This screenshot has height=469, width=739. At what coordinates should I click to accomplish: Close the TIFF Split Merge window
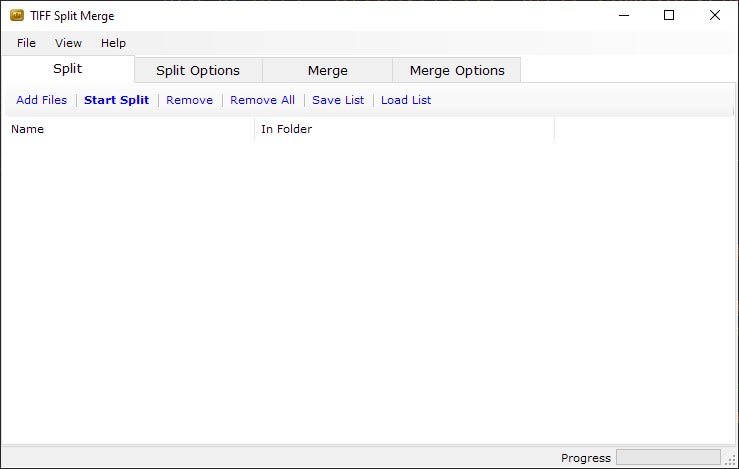click(714, 16)
